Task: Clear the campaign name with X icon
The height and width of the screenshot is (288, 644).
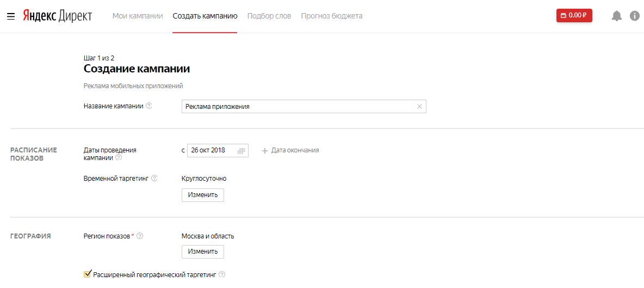Action: 419,106
